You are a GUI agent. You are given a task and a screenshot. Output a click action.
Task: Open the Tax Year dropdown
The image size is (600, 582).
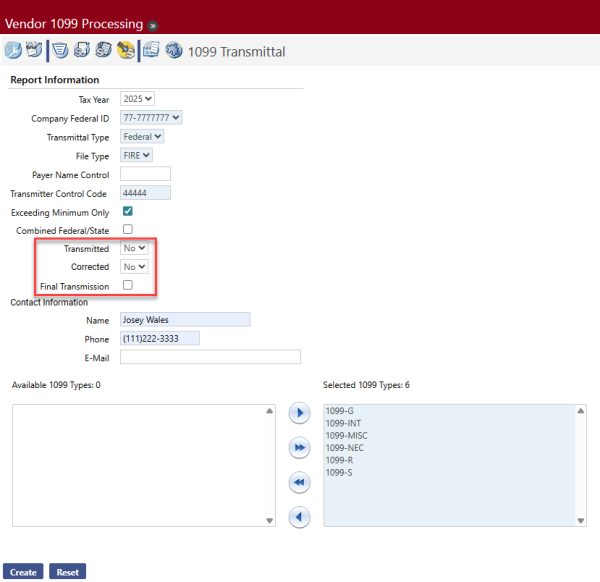pyautogui.click(x=138, y=99)
